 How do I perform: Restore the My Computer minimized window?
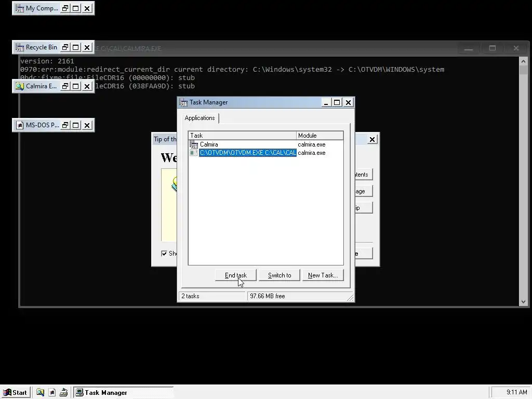(65, 8)
